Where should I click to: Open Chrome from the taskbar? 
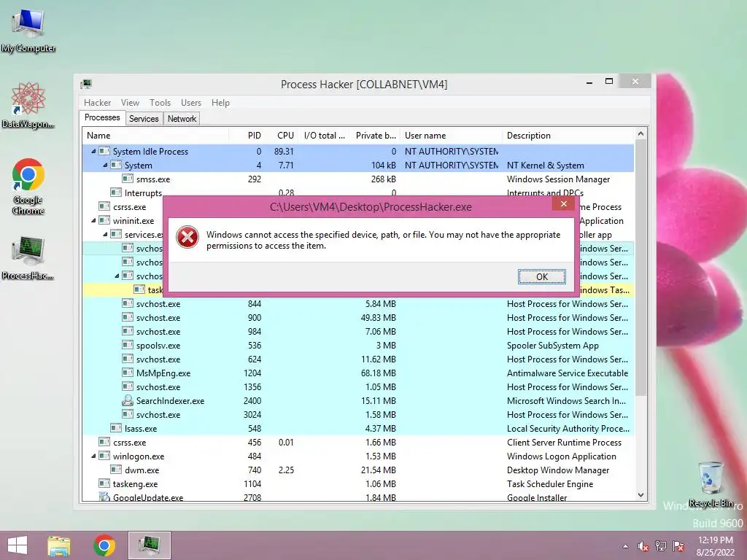coord(104,545)
